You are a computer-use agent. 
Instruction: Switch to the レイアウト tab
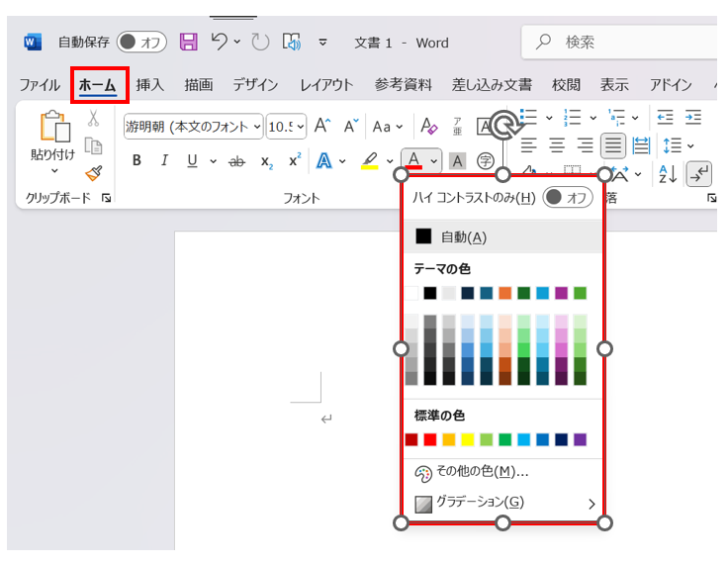[x=326, y=85]
